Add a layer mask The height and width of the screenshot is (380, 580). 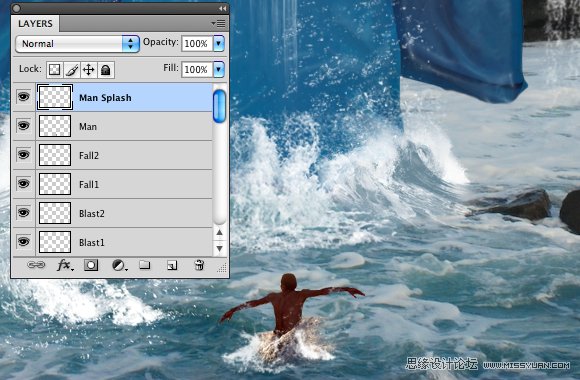pyautogui.click(x=91, y=265)
